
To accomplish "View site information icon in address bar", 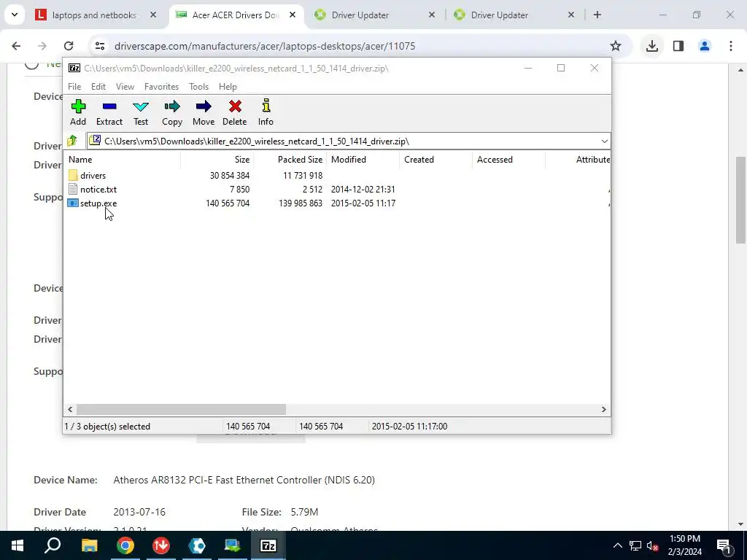I will point(99,46).
